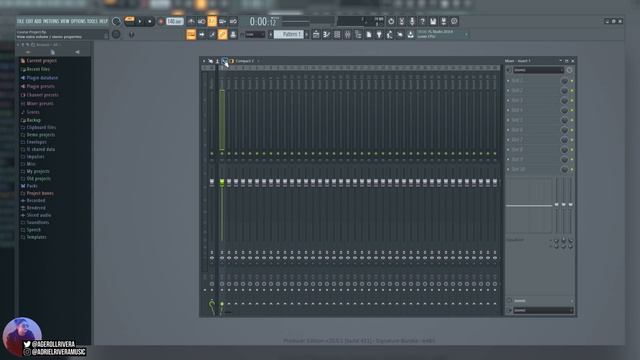640x360 pixels.
Task: Toggle Slot 2 effect enable LED
Action: 572,91
